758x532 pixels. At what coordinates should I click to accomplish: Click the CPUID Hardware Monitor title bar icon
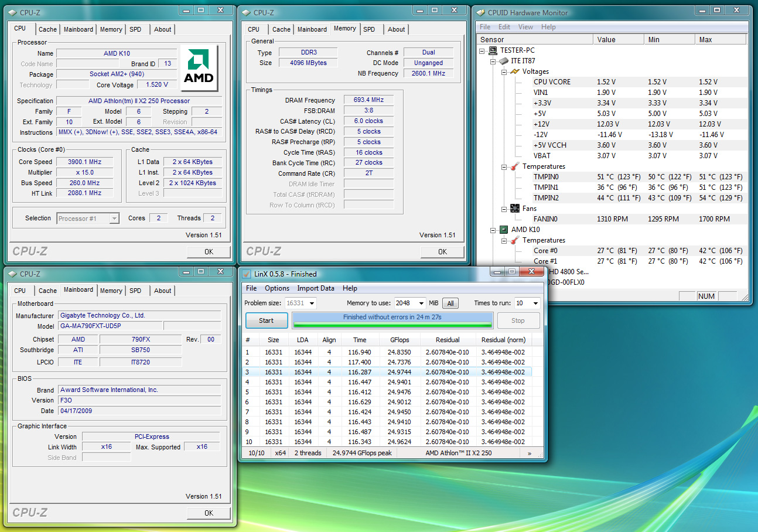click(480, 12)
